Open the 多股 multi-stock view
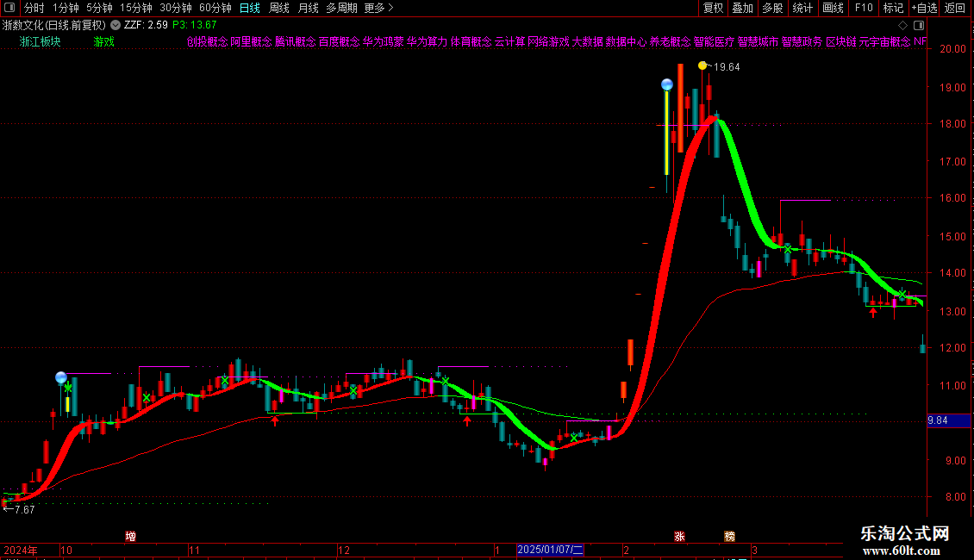 [x=772, y=8]
